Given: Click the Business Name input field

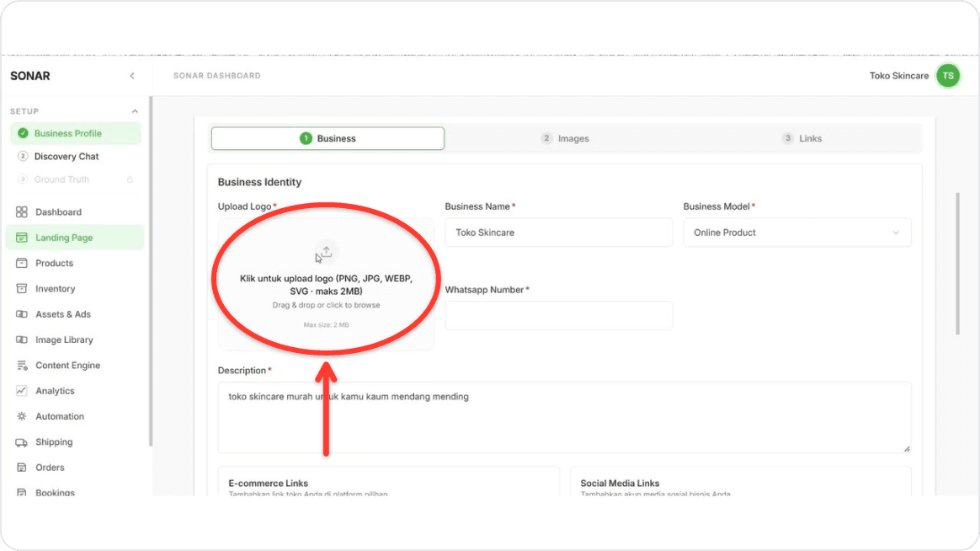Looking at the screenshot, I should tap(559, 233).
